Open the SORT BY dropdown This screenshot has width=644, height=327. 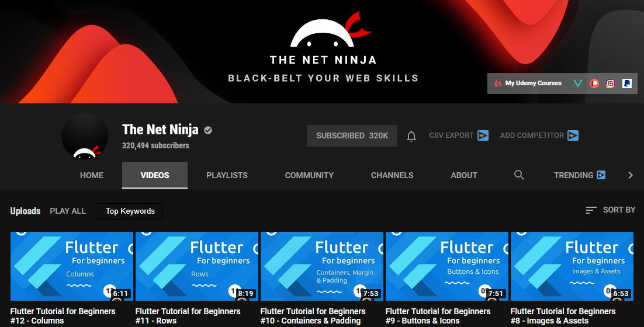coord(610,210)
